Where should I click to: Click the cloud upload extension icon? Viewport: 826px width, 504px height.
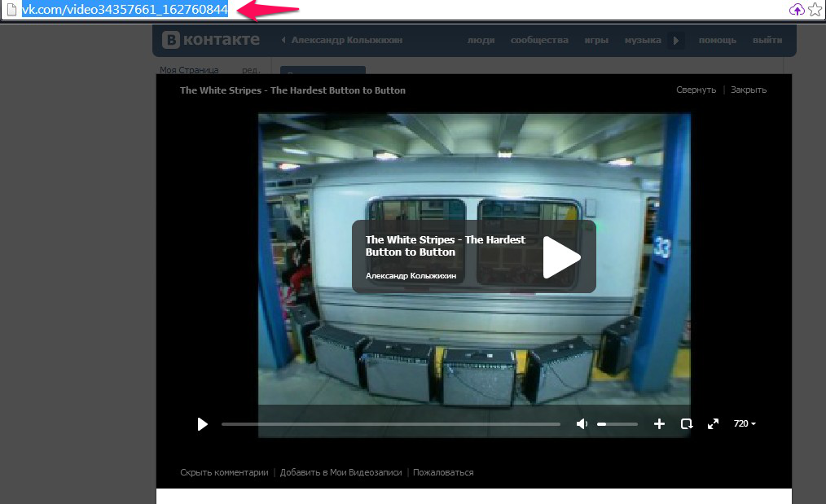797,10
